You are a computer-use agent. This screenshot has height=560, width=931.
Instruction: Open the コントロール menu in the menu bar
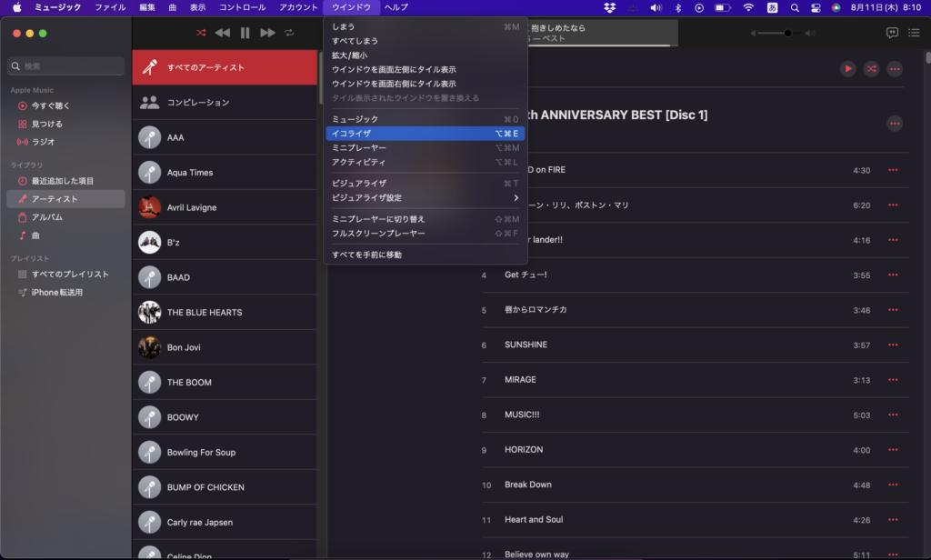[x=242, y=7]
